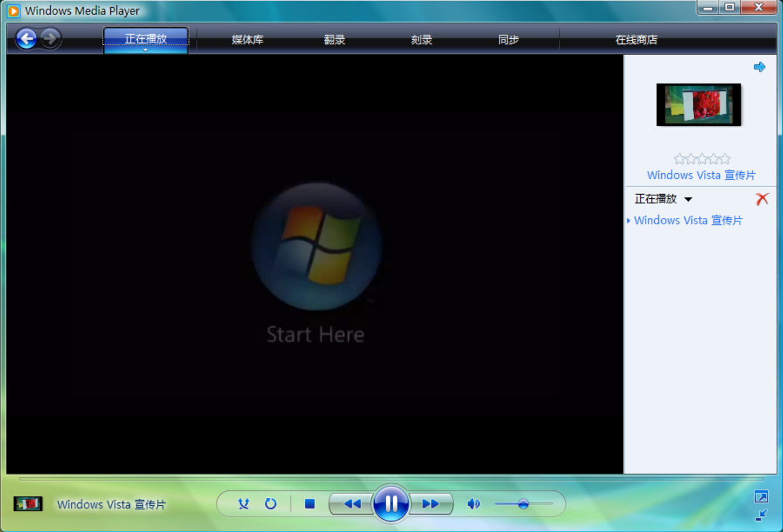Hide the list pane with blue arrow
The width and height of the screenshot is (783, 532).
pyautogui.click(x=759, y=67)
